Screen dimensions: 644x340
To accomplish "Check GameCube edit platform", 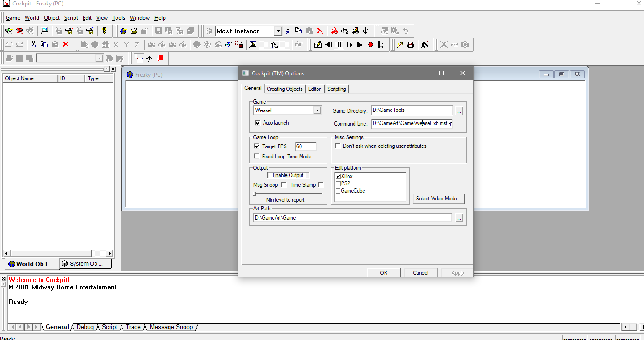I will 338,191.
